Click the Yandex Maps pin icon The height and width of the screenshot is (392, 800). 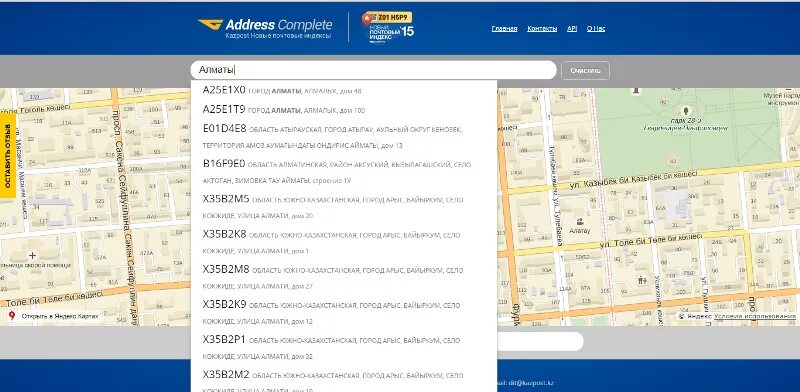coord(12,316)
